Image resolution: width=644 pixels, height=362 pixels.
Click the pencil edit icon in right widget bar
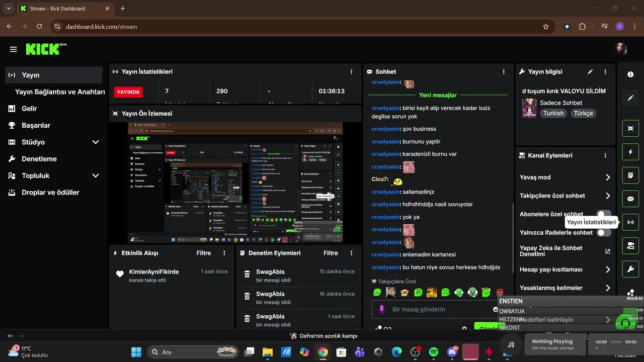630,98
